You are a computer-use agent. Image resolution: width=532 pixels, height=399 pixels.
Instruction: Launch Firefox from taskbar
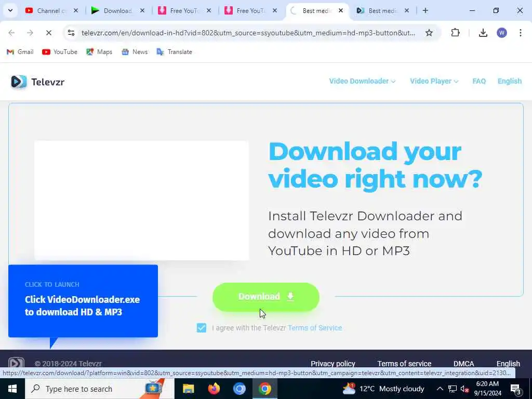click(x=214, y=389)
